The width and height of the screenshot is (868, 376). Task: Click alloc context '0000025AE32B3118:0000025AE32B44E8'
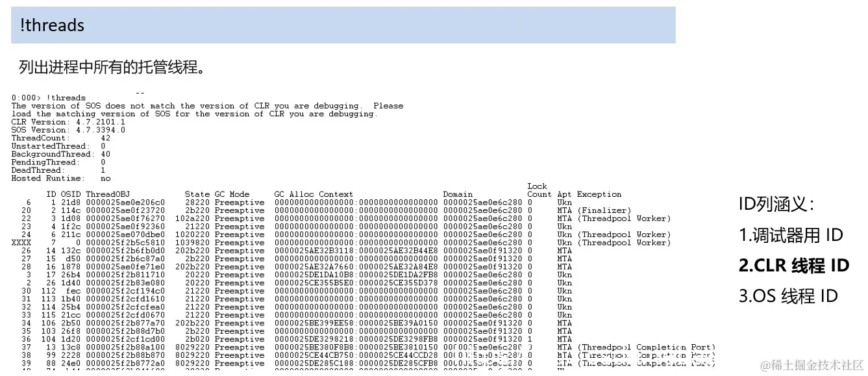(356, 251)
